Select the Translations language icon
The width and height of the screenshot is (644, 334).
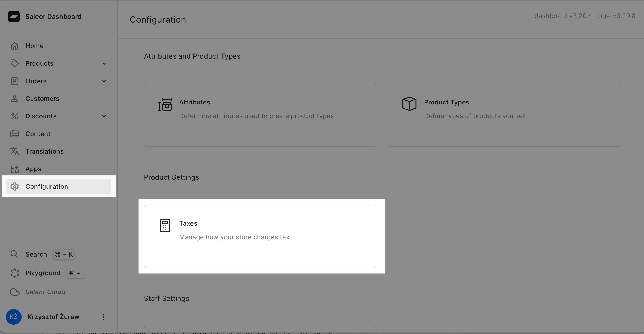[x=14, y=151]
